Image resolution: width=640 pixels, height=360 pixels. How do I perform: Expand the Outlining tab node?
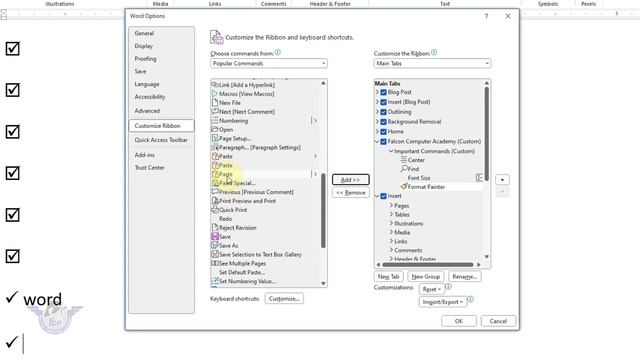tap(377, 112)
